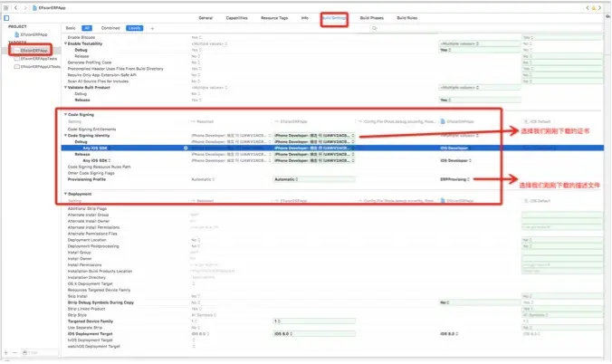Collapse the Enable Testability setting
Viewport: 612px width, 364px height.
pyautogui.click(x=65, y=43)
